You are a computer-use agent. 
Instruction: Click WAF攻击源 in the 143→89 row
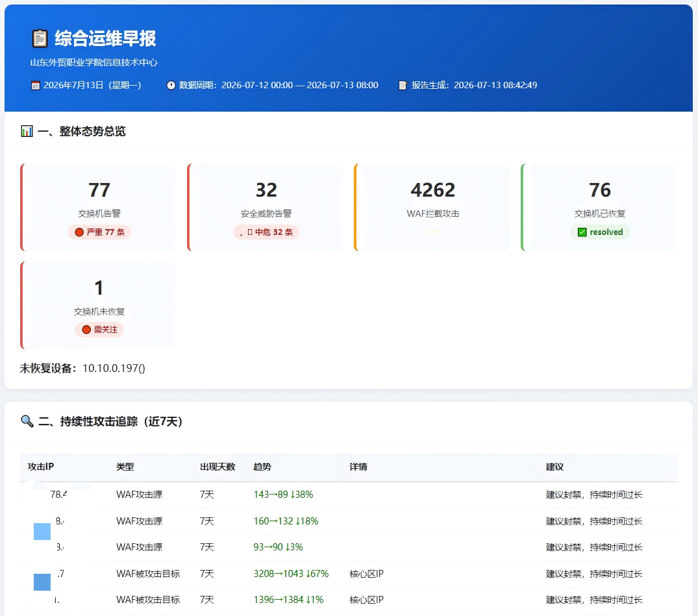click(140, 495)
